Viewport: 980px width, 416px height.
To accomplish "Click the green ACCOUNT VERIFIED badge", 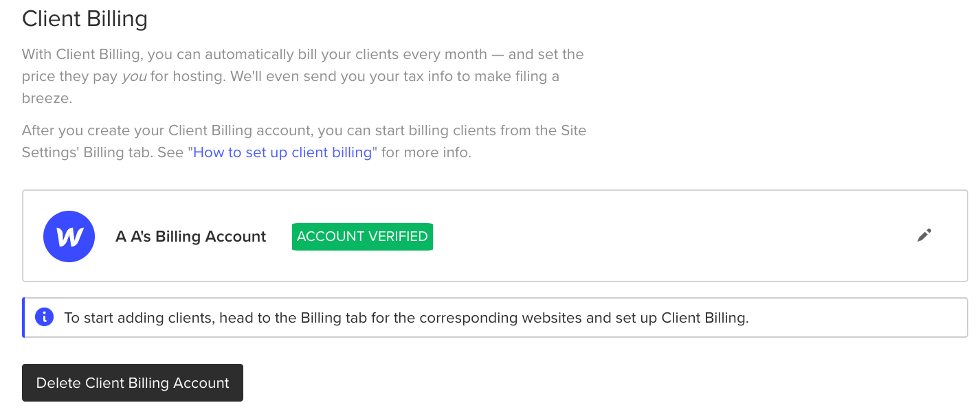I will (x=362, y=236).
